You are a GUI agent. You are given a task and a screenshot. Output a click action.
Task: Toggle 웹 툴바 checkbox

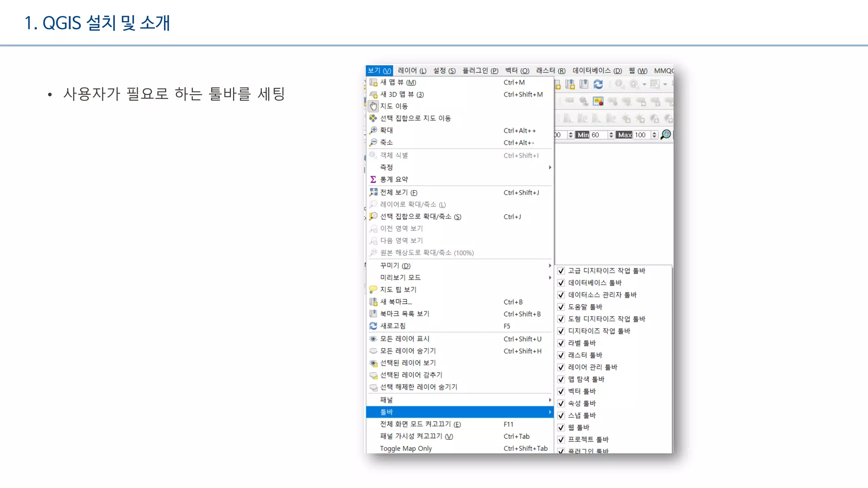pyautogui.click(x=561, y=427)
